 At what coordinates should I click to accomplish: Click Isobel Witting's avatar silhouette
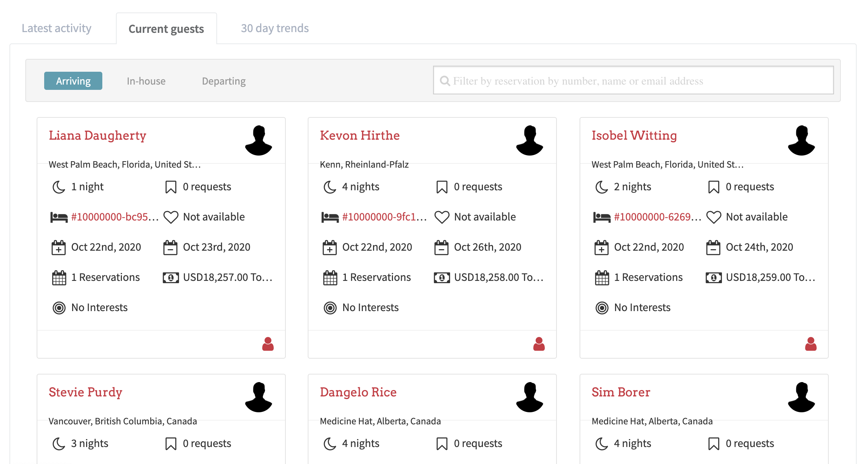coord(802,140)
